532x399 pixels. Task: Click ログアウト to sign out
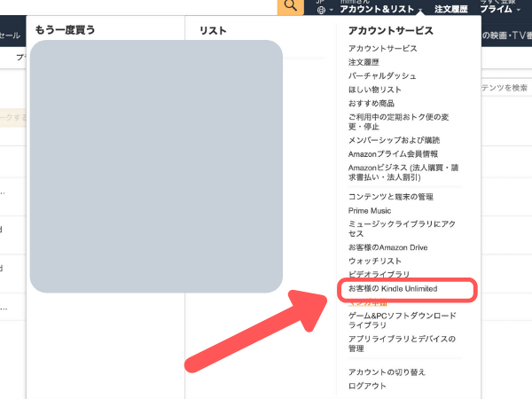point(367,386)
